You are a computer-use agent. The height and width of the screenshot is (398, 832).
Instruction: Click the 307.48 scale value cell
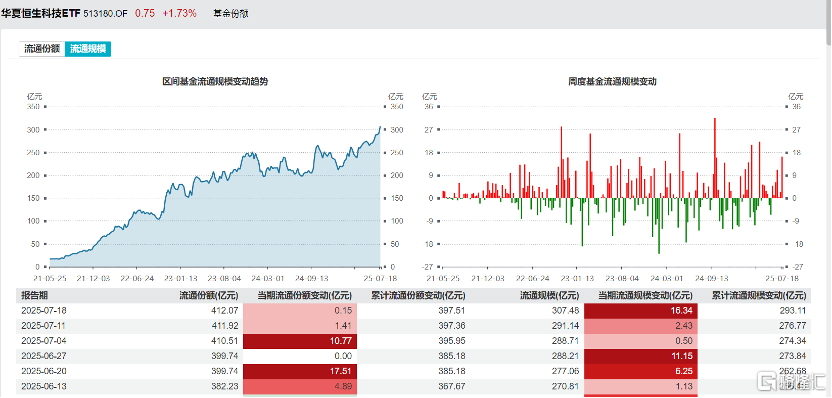tap(567, 311)
